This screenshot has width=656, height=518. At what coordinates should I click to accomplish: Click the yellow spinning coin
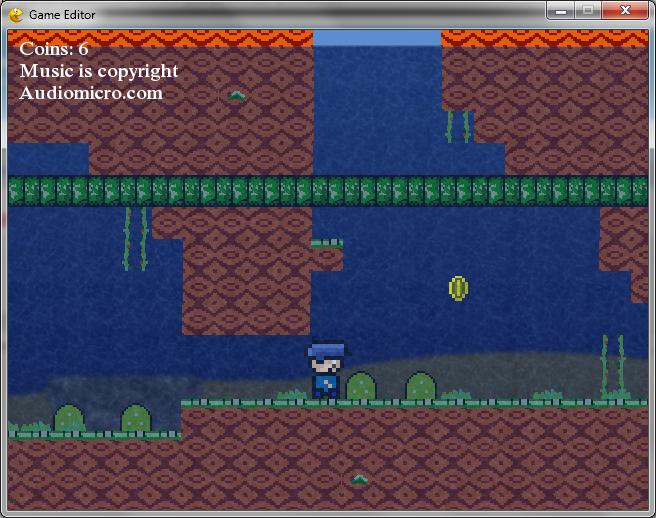458,288
